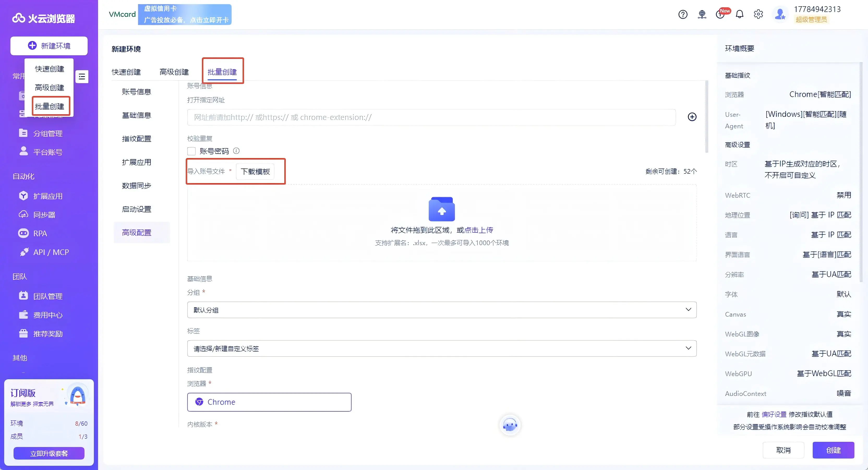This screenshot has width=868, height=470.
Task: Click the 立即升级套餐 button
Action: pos(49,454)
